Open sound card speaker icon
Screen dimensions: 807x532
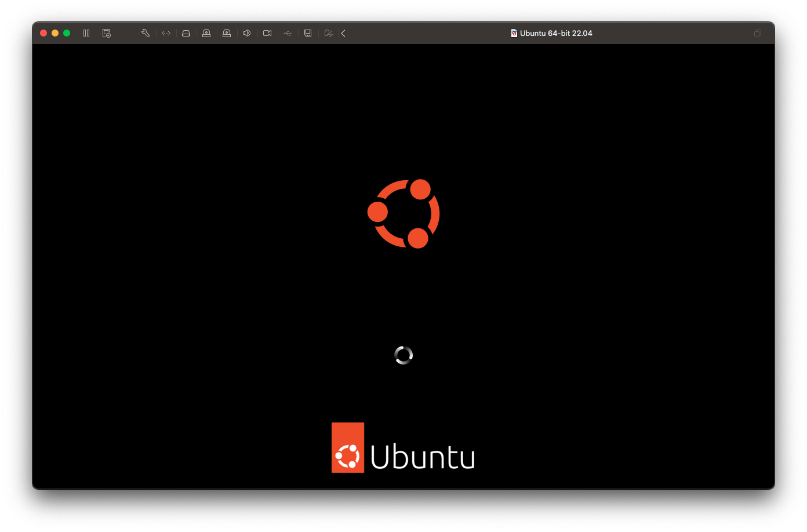(247, 33)
